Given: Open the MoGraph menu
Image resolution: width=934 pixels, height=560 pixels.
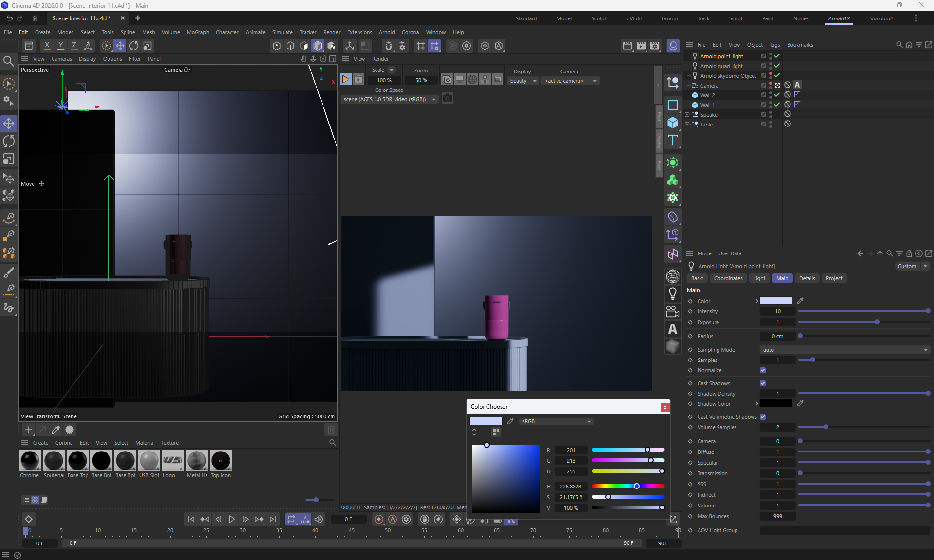Looking at the screenshot, I should 198,32.
